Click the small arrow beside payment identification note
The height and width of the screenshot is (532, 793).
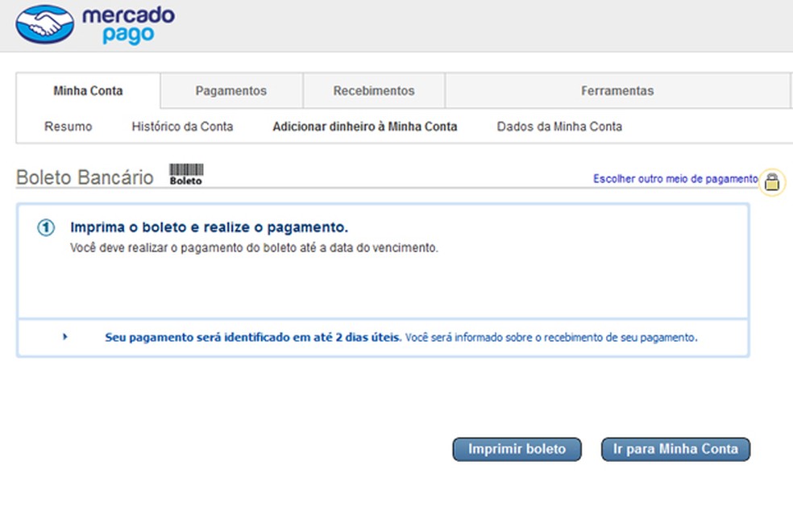(x=64, y=337)
